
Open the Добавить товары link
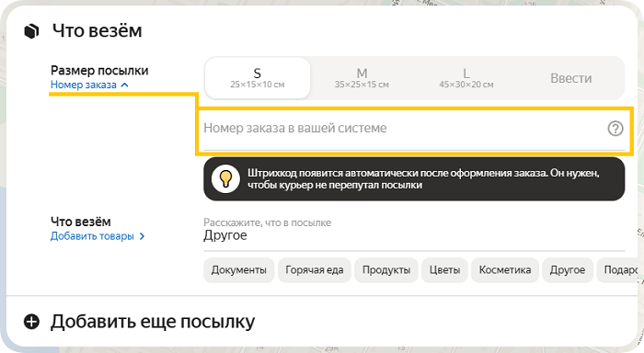(x=98, y=236)
